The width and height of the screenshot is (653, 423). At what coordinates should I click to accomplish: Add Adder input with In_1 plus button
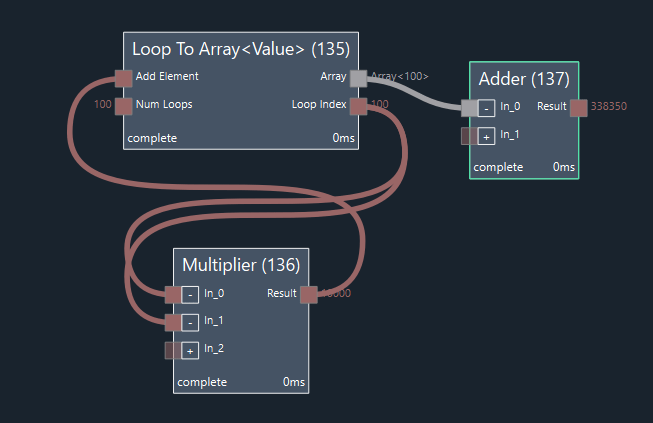coord(487,136)
